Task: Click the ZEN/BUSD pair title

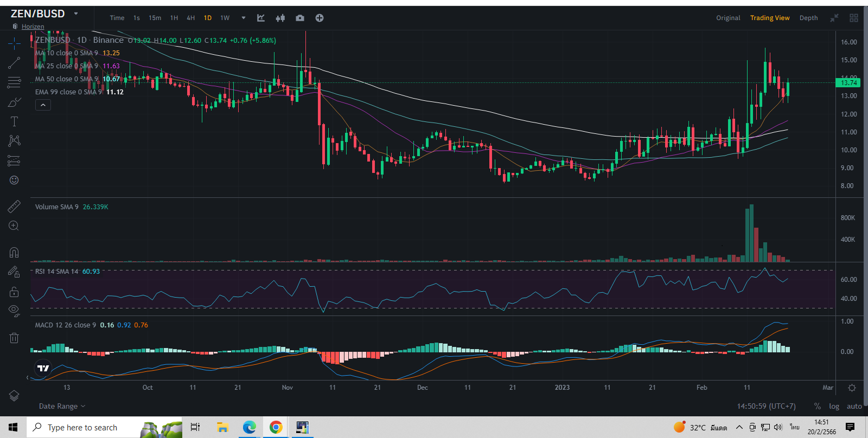Action: (x=38, y=14)
